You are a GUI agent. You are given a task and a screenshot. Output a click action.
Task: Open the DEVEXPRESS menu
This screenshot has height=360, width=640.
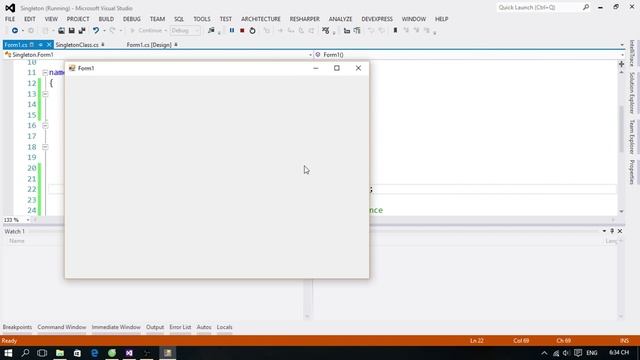point(377,19)
